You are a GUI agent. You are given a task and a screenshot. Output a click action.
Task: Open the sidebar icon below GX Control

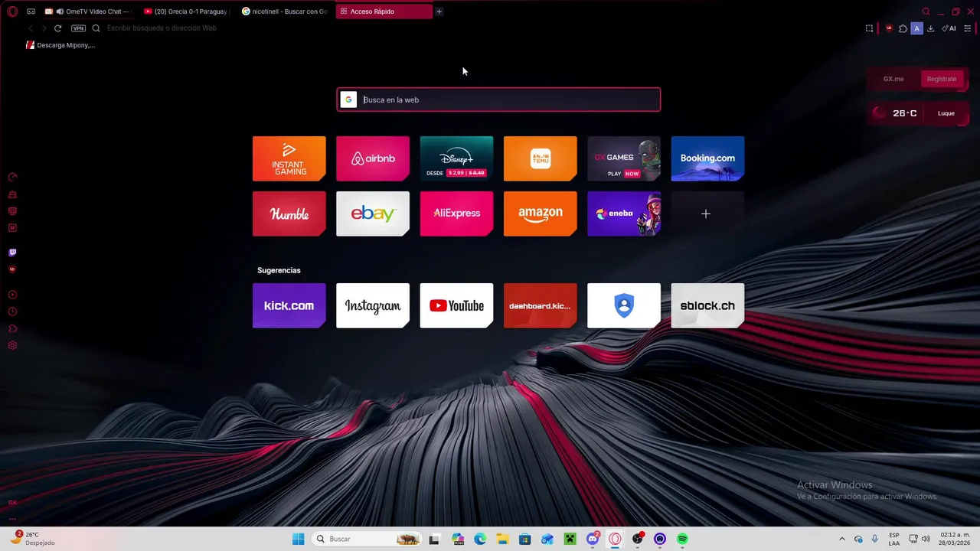pos(12,194)
